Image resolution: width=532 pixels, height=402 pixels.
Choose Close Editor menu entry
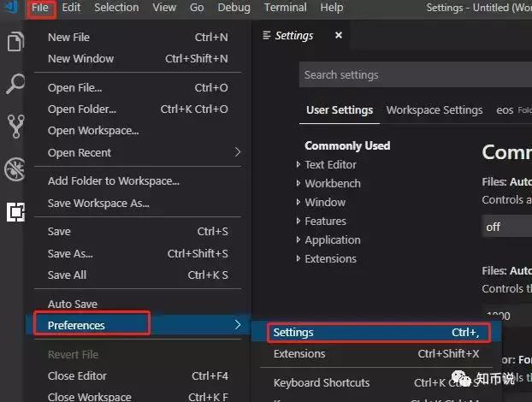point(138,375)
